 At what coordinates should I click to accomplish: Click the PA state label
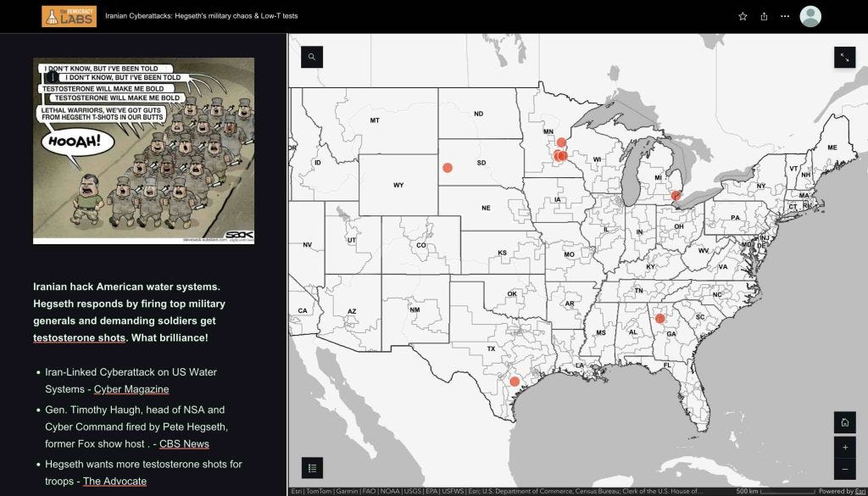[x=735, y=218]
